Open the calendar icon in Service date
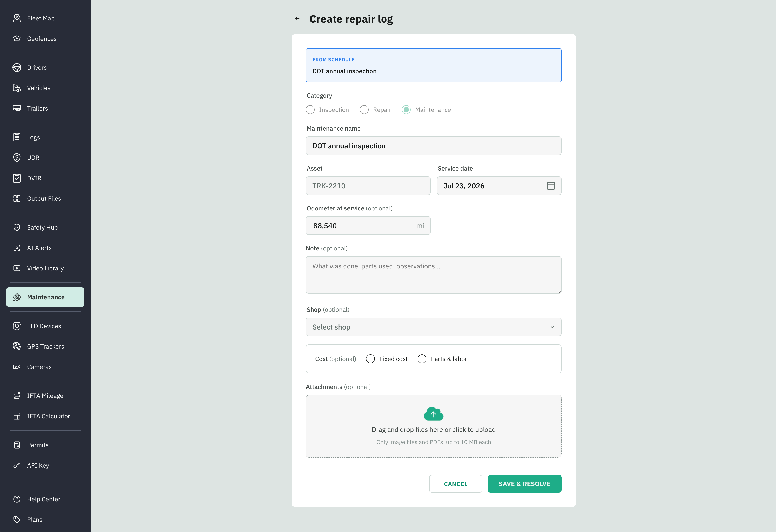The width and height of the screenshot is (776, 532). 551,186
